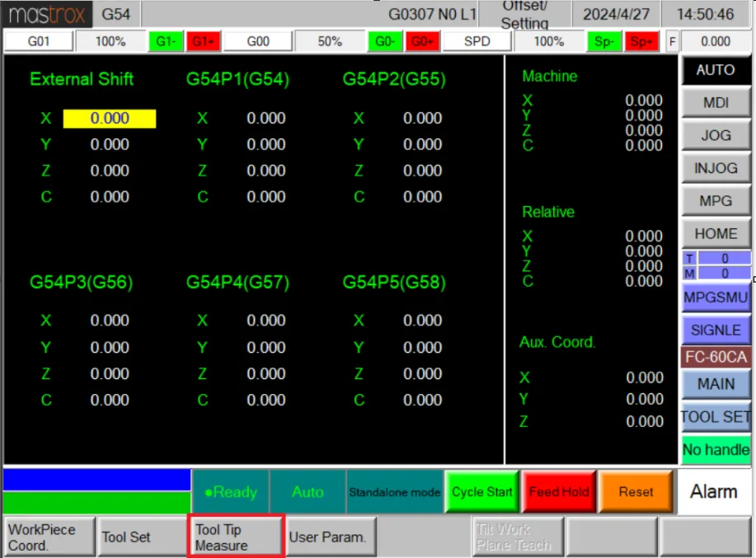Open the TOOL SET side button
Image resolution: width=756 pixels, height=558 pixels.
pyautogui.click(x=716, y=417)
